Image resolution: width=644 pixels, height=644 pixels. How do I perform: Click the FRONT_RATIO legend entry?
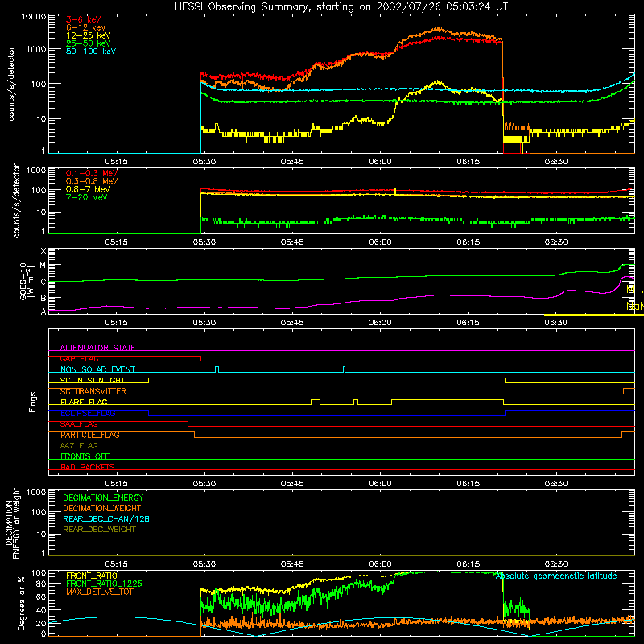92,576
